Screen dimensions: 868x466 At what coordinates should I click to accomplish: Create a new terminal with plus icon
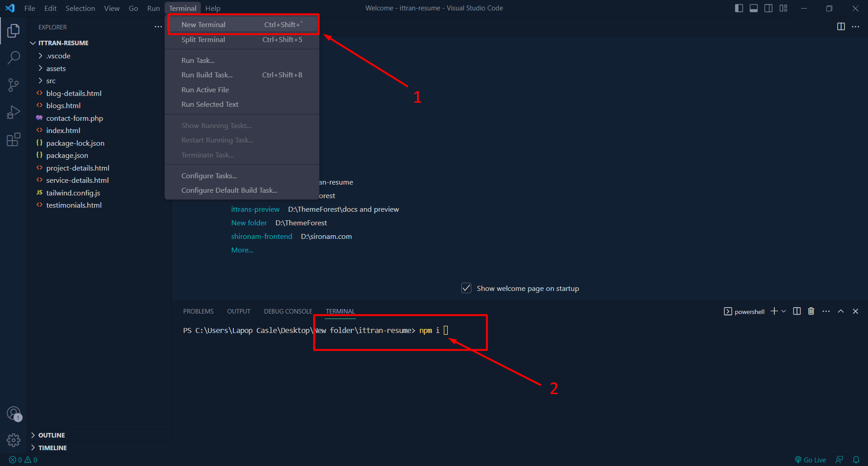pos(774,311)
